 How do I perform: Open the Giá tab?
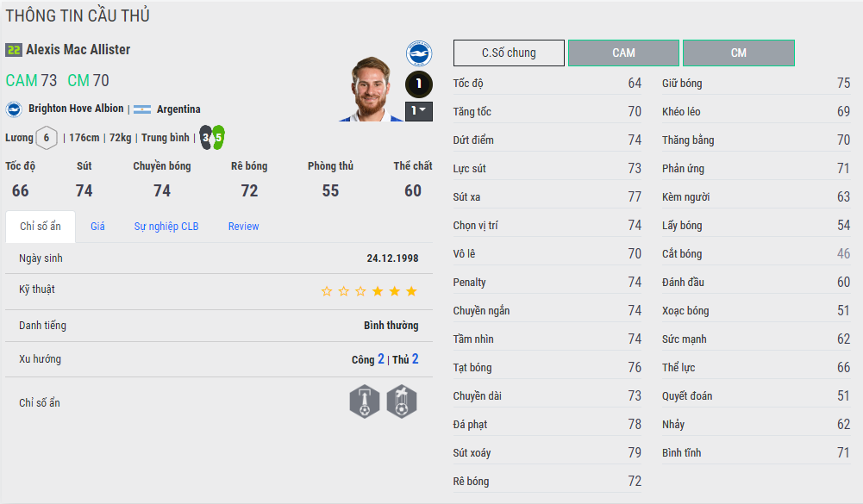(97, 227)
